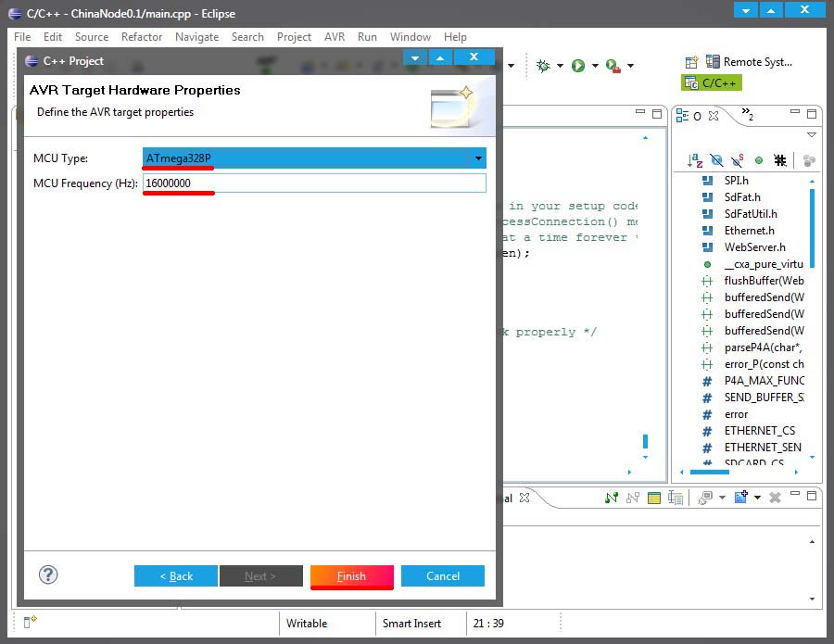
Task: Click the Debug bug icon in toolbar
Action: tap(542, 66)
